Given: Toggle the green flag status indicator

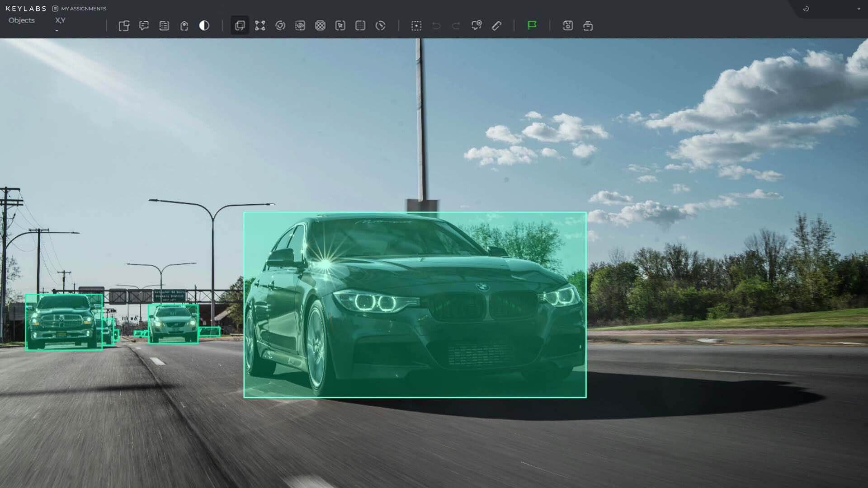Looking at the screenshot, I should tap(533, 26).
